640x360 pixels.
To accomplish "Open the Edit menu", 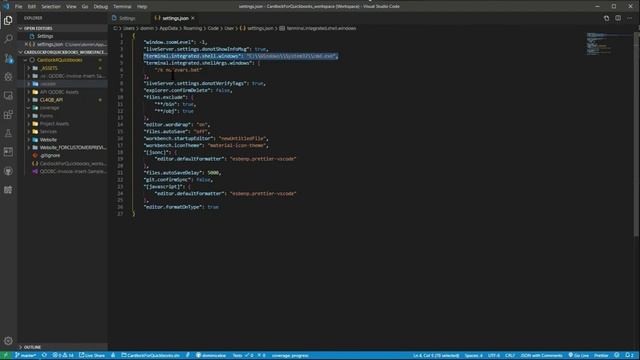I will pos(32,7).
